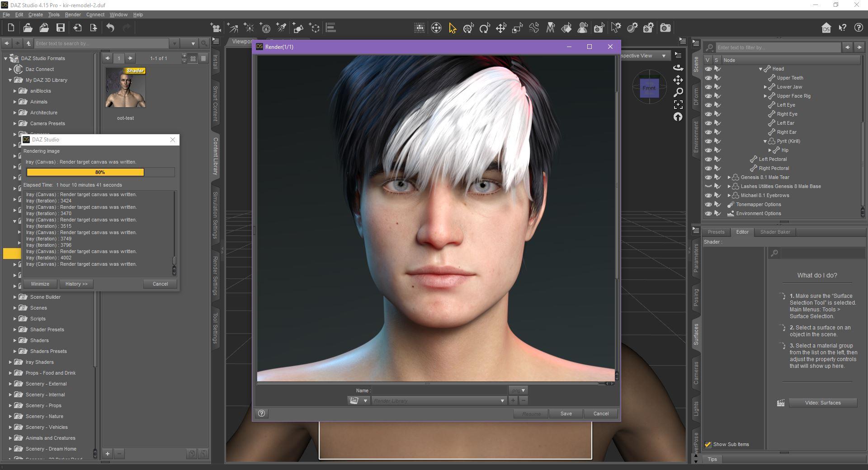Open the Render Library dropdown
The image size is (868, 470).
point(439,401)
